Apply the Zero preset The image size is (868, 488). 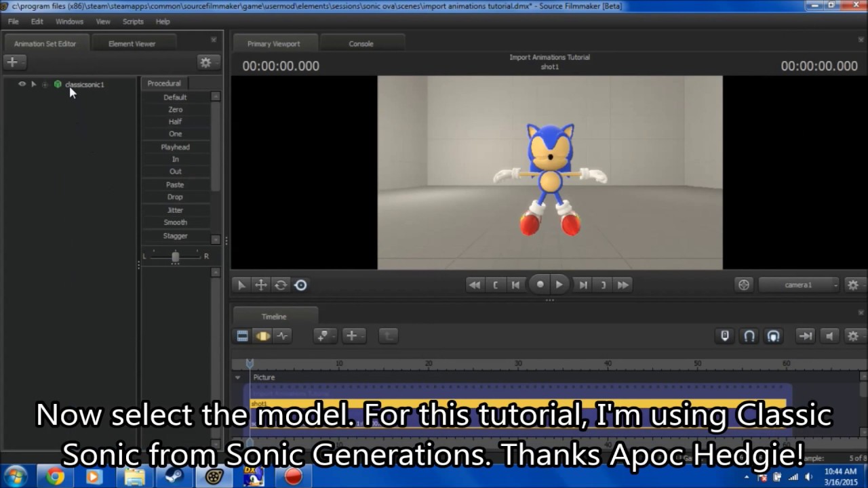click(x=176, y=109)
